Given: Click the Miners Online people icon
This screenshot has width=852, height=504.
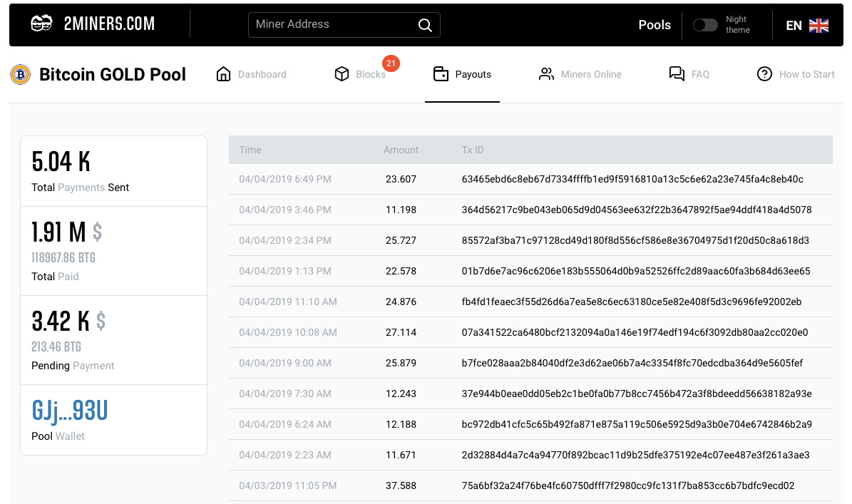Looking at the screenshot, I should point(546,74).
